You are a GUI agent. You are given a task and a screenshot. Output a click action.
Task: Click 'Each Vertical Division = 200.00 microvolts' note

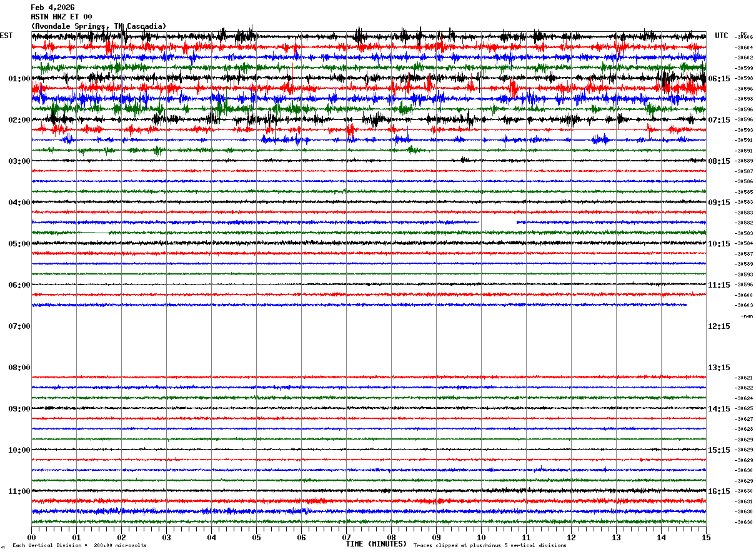pyautogui.click(x=79, y=545)
